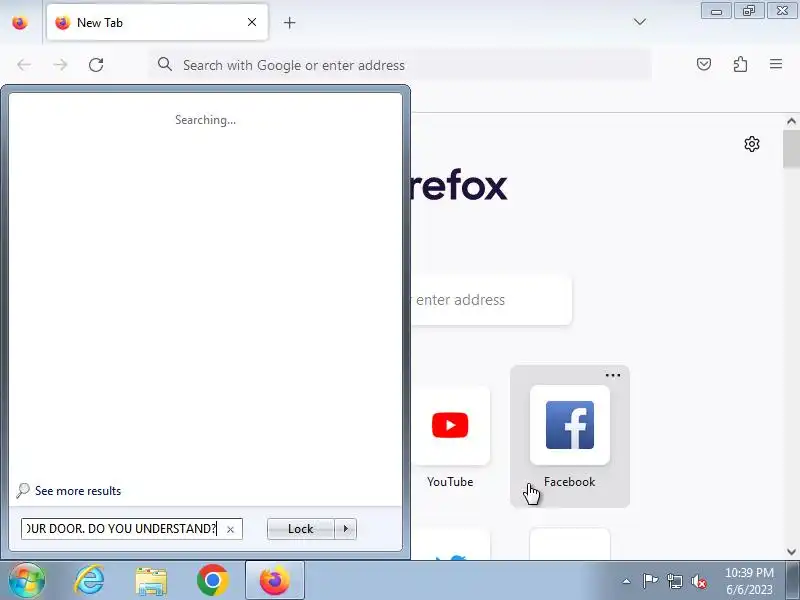Open the Action Center flag icon
800x600 pixels.
pos(650,581)
